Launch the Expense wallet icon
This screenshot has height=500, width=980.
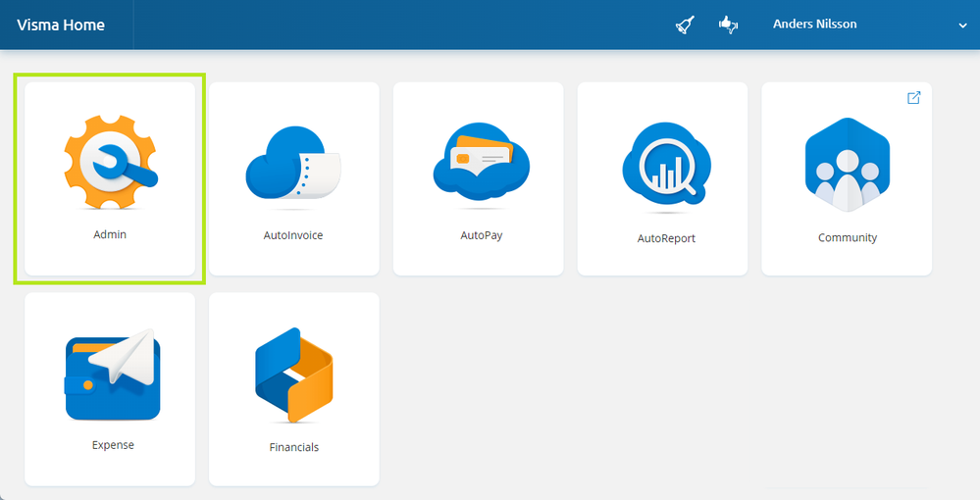(113, 375)
